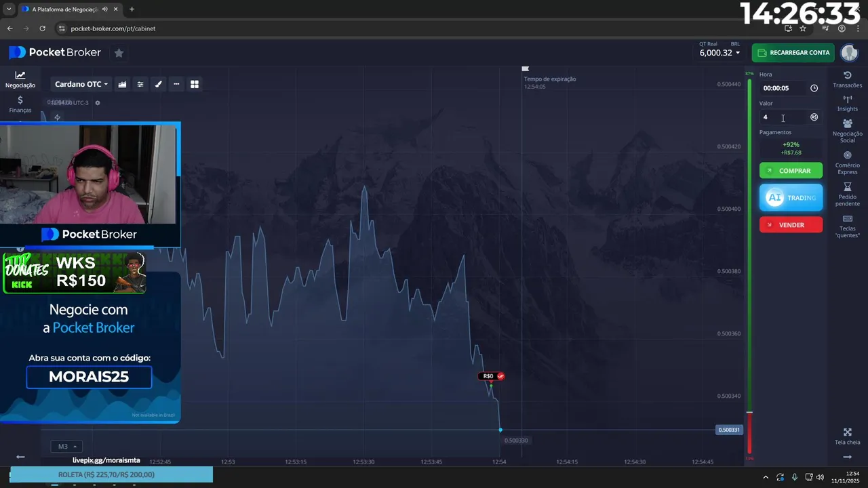The image size is (868, 488).
Task: Open the browser tab search dropdown
Action: [x=9, y=9]
